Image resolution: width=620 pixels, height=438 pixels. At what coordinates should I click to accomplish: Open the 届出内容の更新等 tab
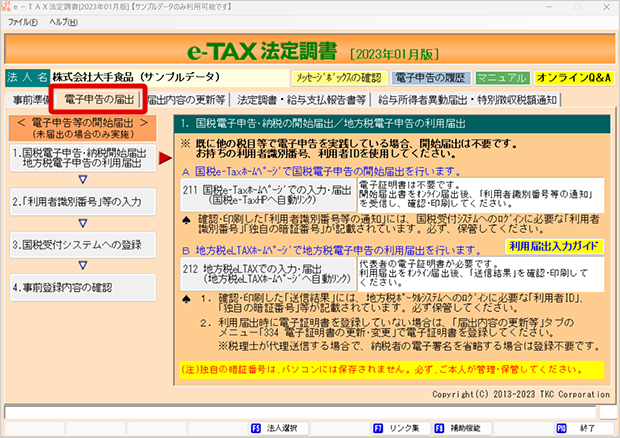186,100
